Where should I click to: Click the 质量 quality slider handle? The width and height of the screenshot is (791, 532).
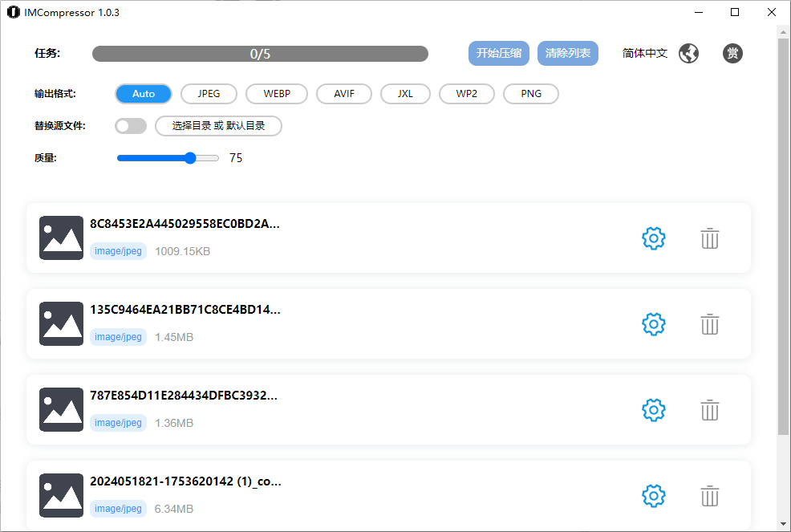click(x=190, y=158)
